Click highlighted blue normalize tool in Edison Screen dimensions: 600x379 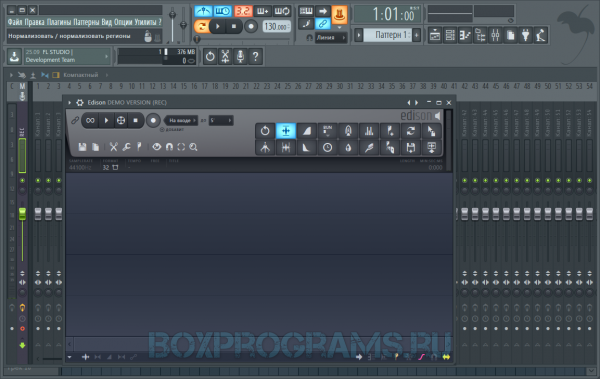click(286, 131)
